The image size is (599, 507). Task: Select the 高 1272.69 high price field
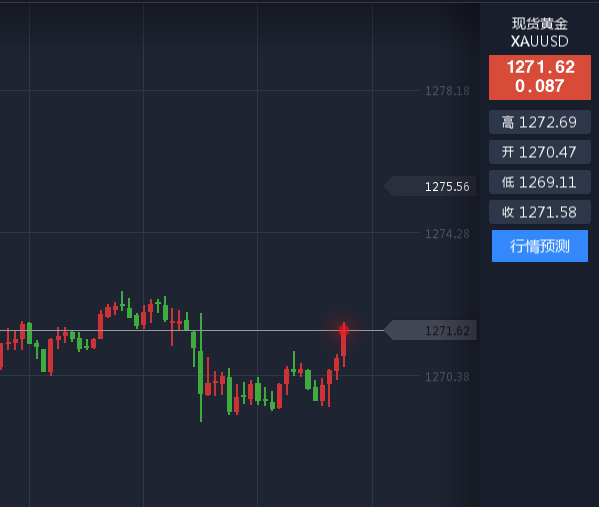click(539, 122)
